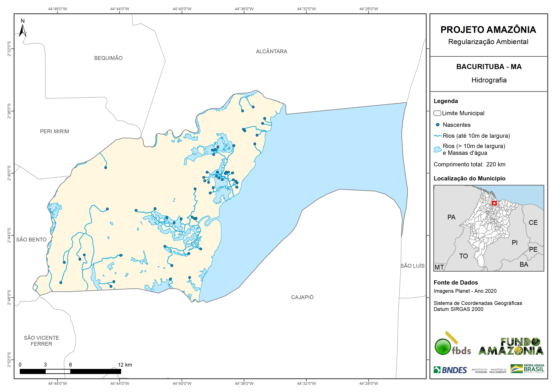Image resolution: width=555 pixels, height=392 pixels.
Task: Click the SÃO BENTO label on map
Action: pos(31,240)
